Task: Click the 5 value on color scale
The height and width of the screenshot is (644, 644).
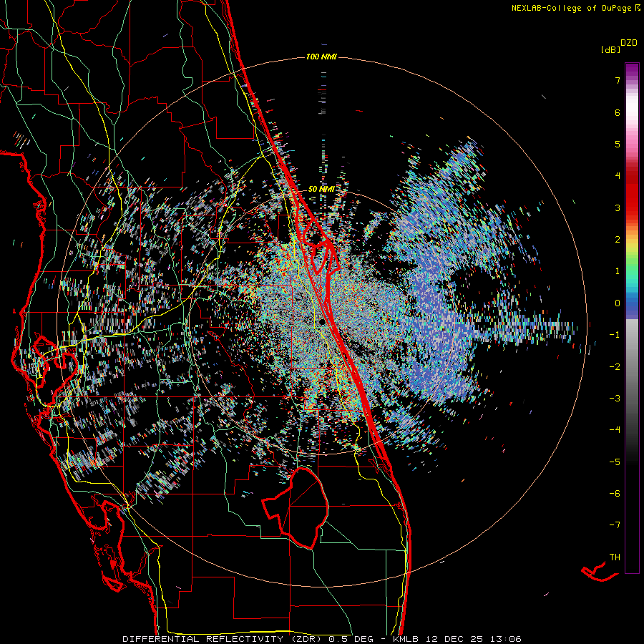Action: [x=618, y=144]
